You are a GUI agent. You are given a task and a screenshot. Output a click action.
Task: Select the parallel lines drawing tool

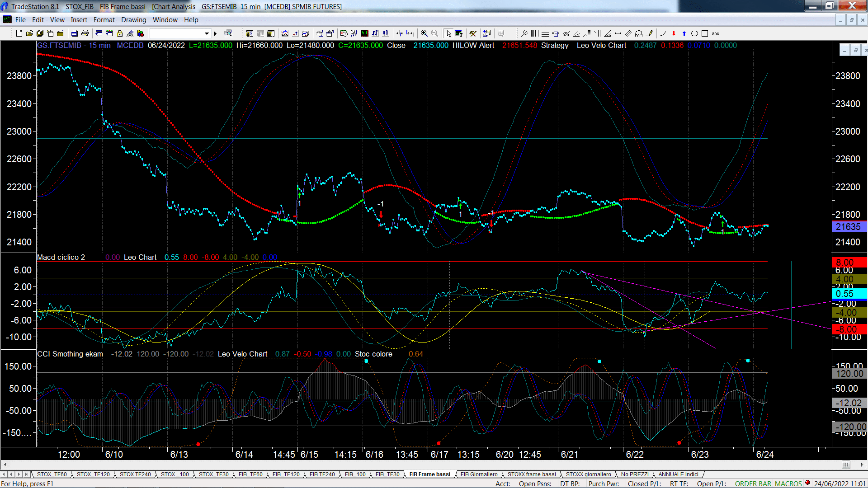click(x=628, y=33)
